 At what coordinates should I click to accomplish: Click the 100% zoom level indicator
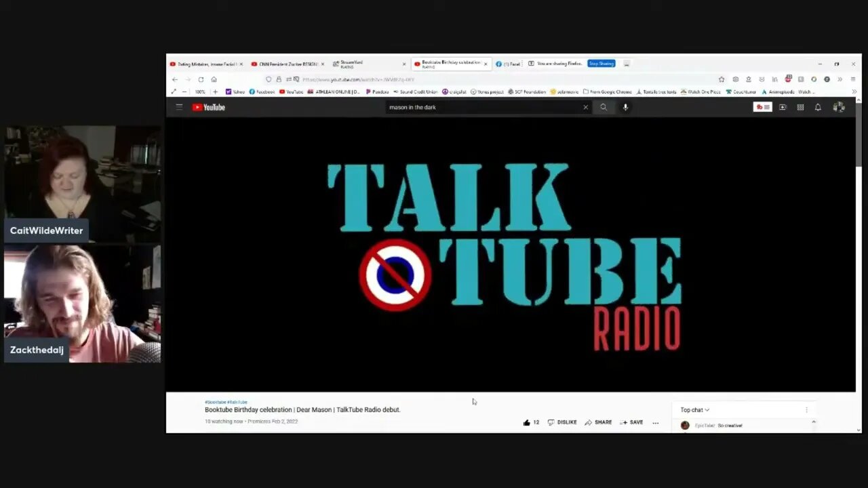200,91
